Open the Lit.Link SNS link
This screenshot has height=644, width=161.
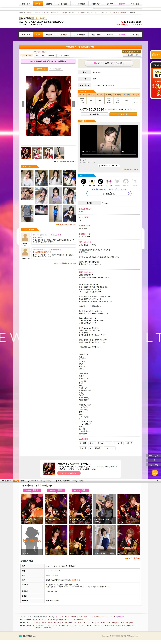pos(109,193)
